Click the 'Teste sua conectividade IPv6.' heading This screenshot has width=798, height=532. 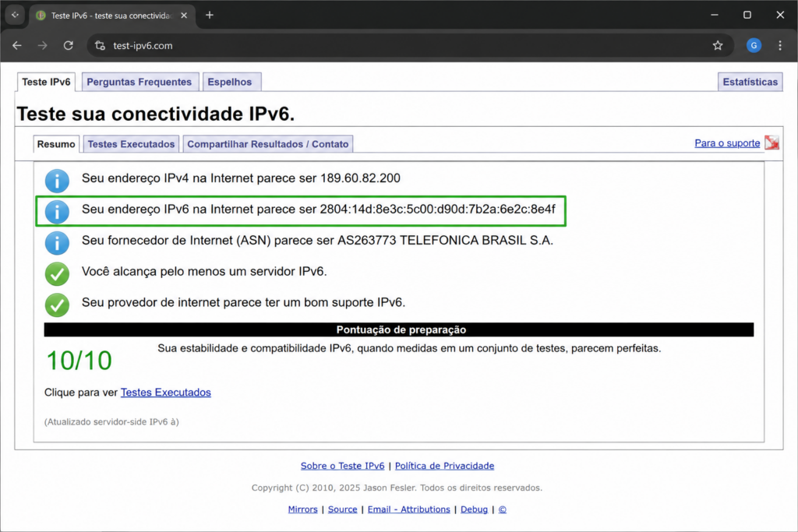click(x=156, y=114)
